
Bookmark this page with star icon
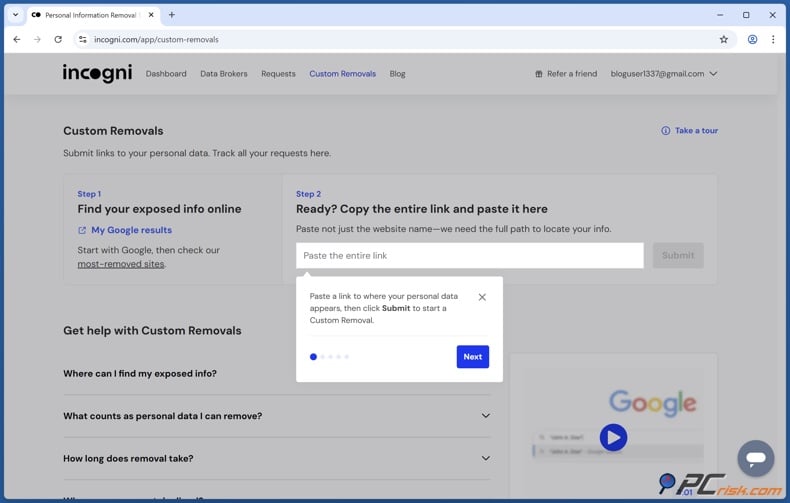point(724,40)
